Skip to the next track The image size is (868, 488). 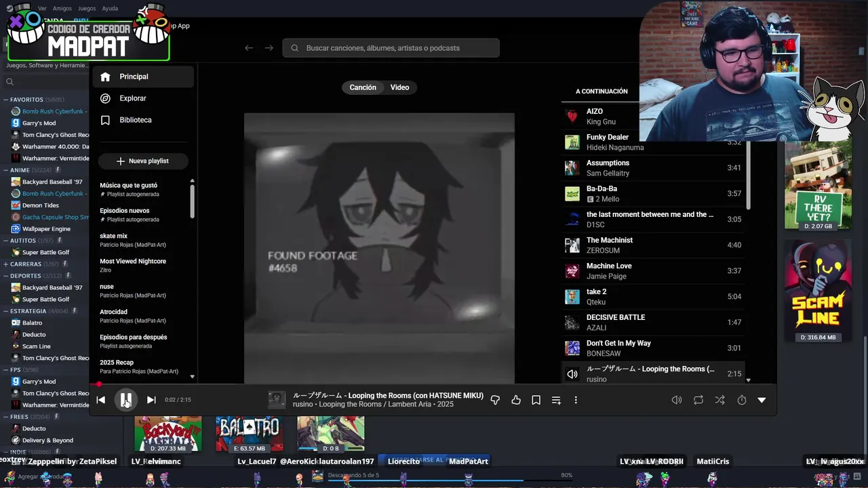pos(151,400)
